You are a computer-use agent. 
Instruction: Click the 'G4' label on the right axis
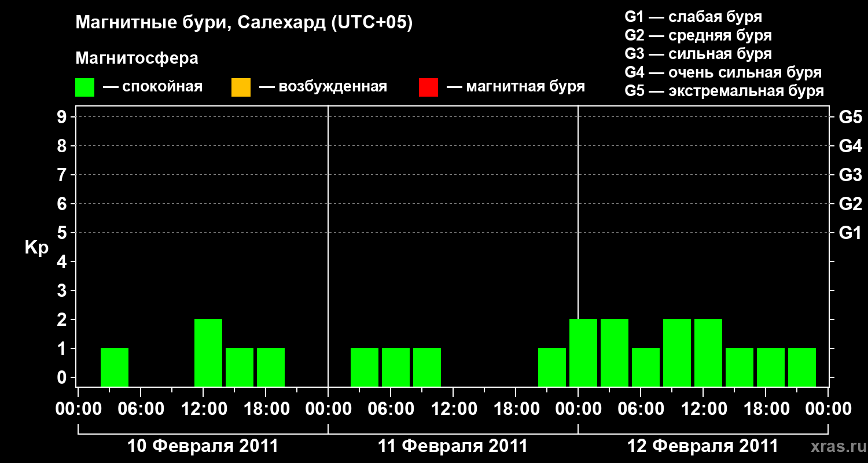point(851,146)
